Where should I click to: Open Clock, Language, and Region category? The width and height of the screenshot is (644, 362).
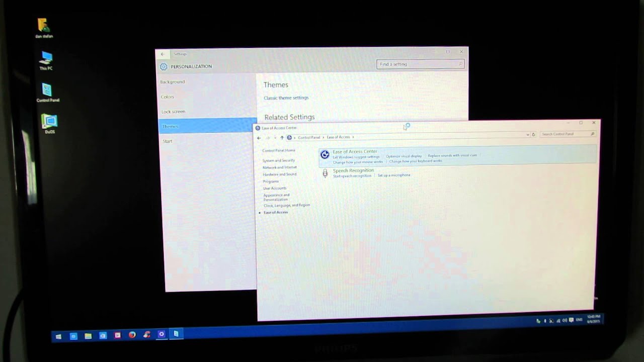click(x=287, y=206)
